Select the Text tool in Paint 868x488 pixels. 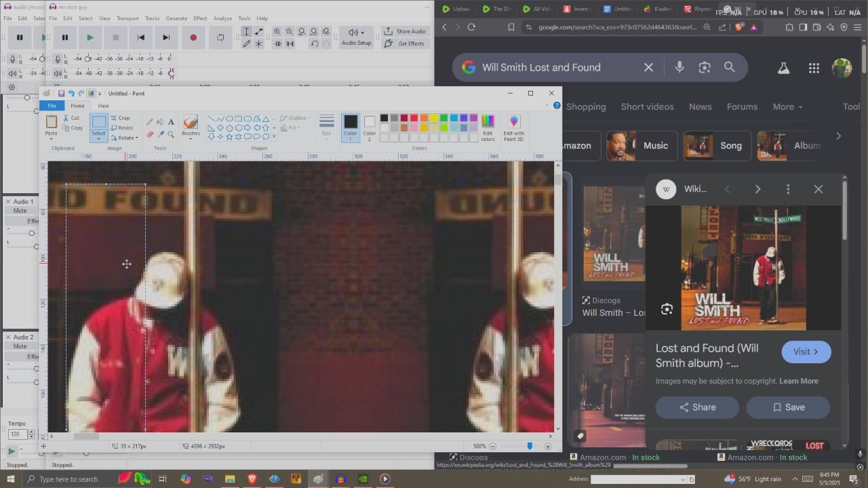tap(171, 122)
